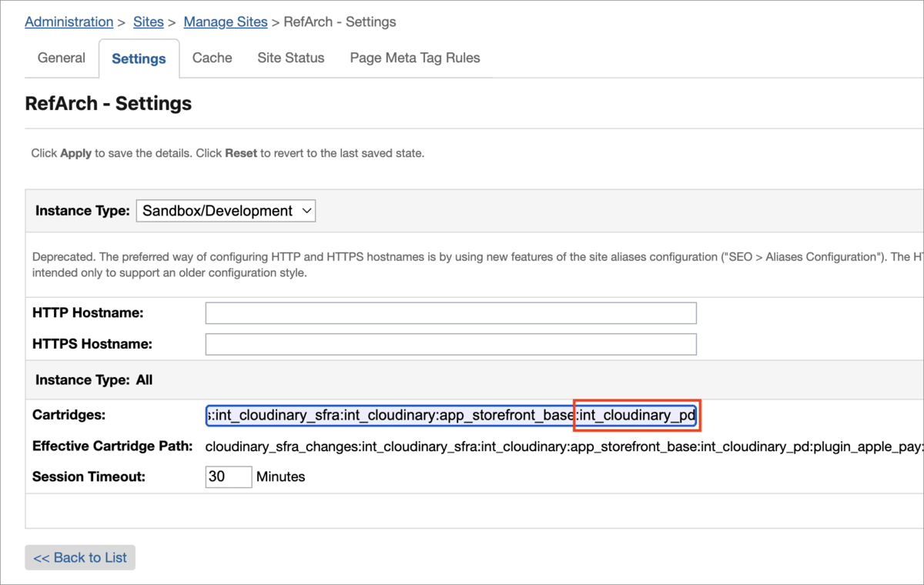Click the Session Timeout minutes field
The image size is (924, 585).
coord(229,476)
